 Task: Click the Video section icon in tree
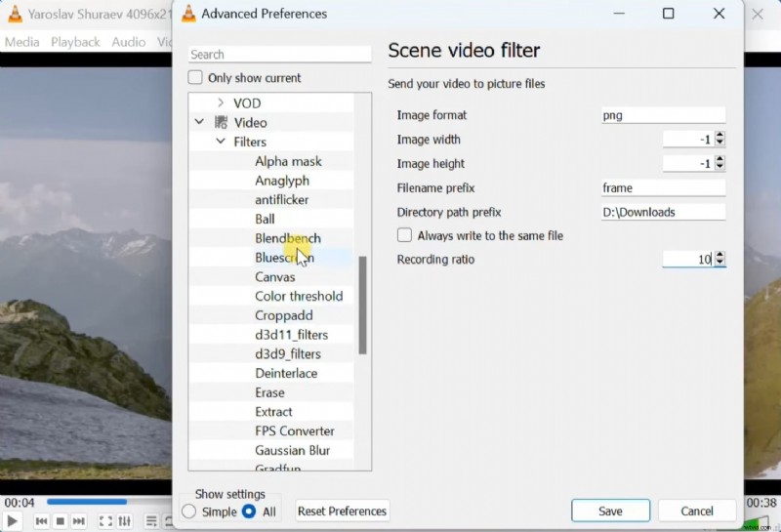click(220, 123)
